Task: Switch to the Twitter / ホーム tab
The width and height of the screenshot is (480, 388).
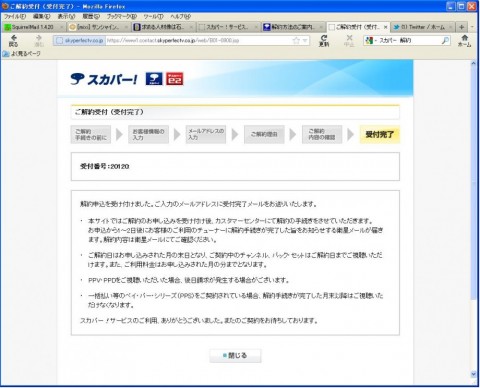Action: pos(423,27)
